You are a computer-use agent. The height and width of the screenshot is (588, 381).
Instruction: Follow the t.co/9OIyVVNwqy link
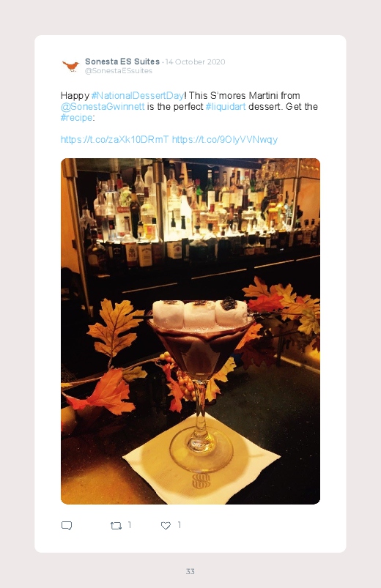[225, 140]
